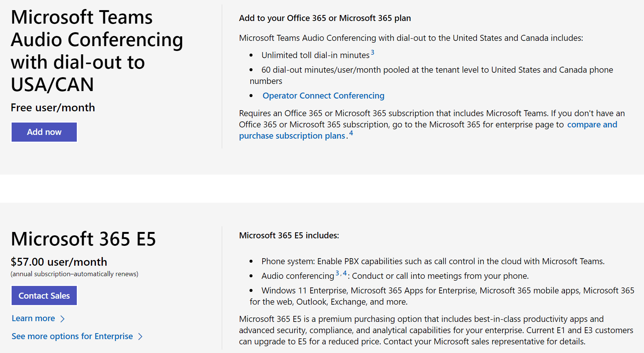Open footnote 3 after Unlimited toll dial-in minutes
The image size is (644, 353).
tap(372, 52)
